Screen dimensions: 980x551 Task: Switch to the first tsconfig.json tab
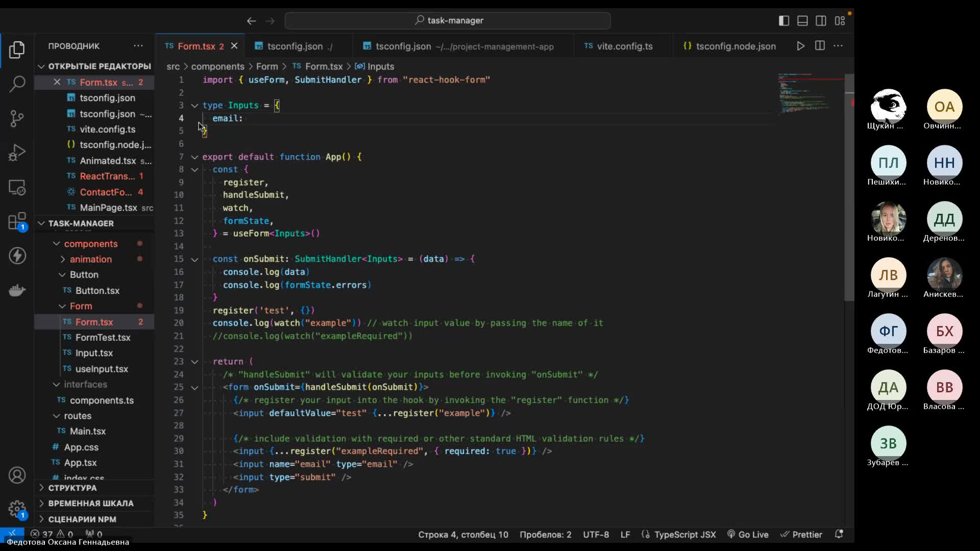click(x=299, y=46)
